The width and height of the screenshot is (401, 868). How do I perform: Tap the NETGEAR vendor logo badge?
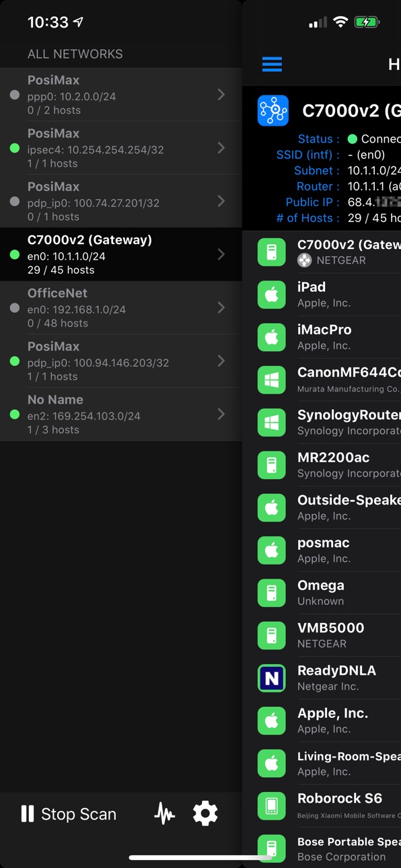[305, 260]
